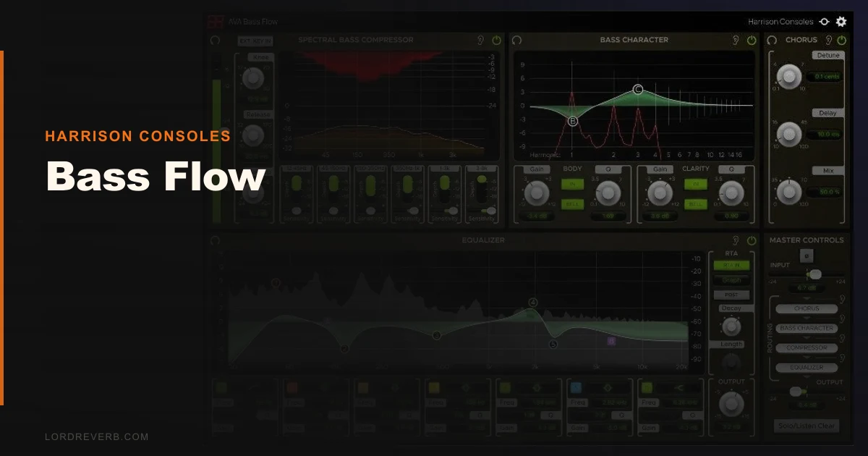Select the EQUALIZER routing block

pos(807,367)
